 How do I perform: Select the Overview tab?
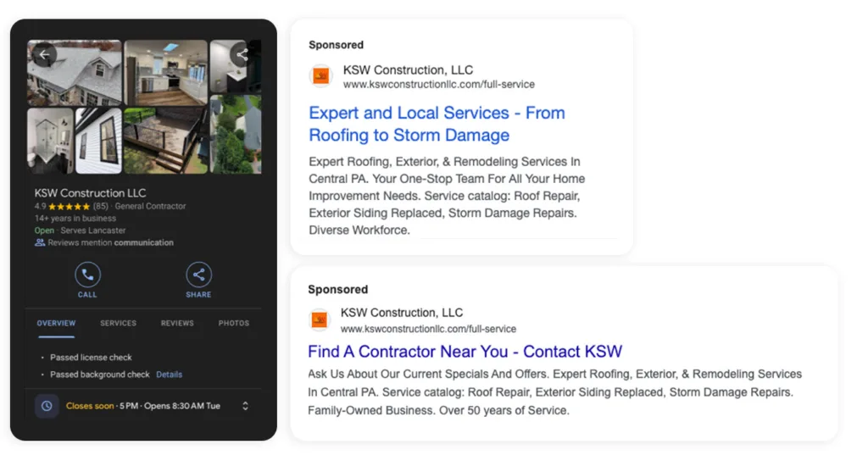(56, 323)
